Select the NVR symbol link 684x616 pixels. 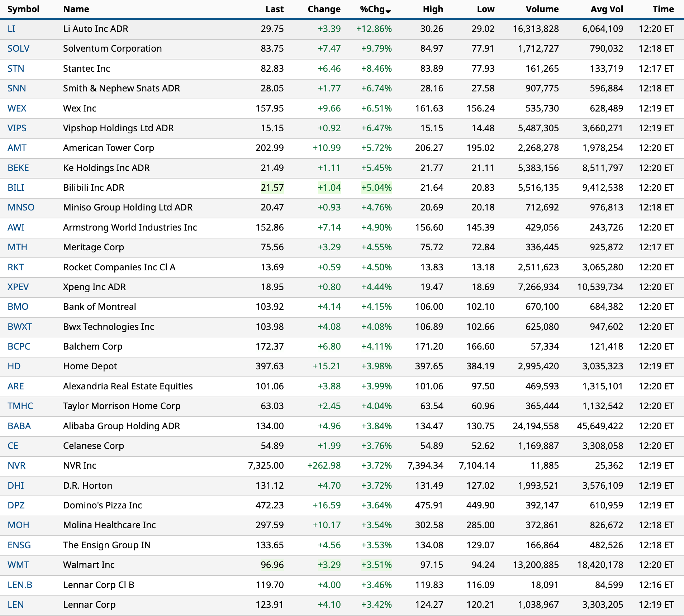click(16, 465)
